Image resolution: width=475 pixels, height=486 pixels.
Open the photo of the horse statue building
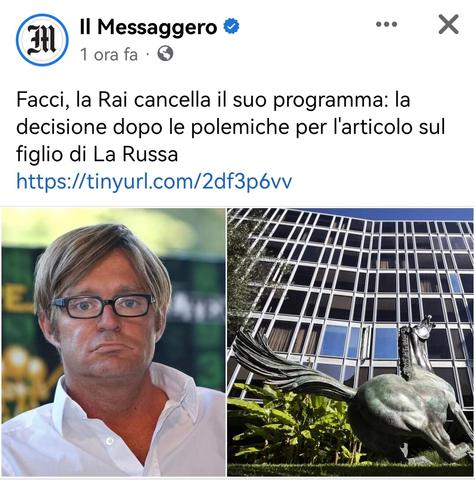point(350,342)
